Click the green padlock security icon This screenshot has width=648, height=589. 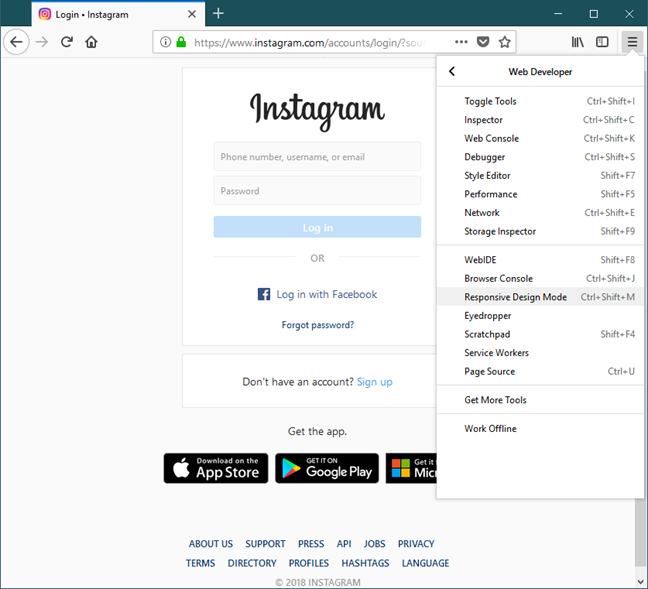coord(181,42)
